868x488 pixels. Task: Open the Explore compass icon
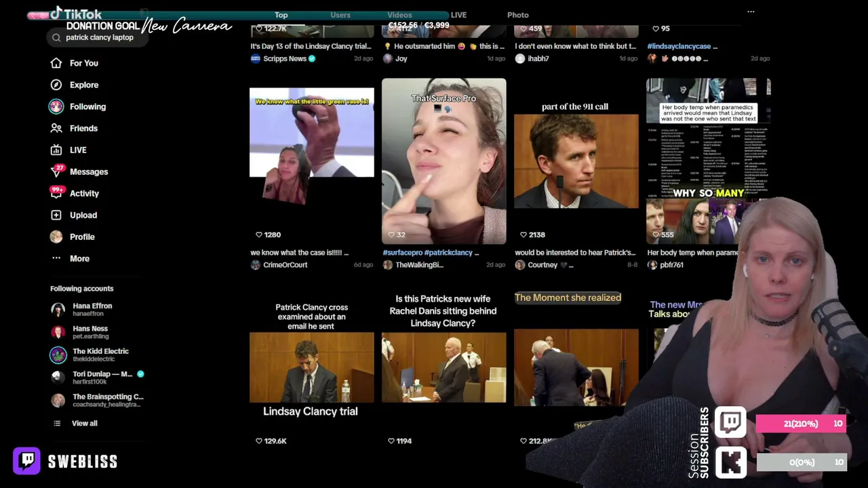pos(56,85)
